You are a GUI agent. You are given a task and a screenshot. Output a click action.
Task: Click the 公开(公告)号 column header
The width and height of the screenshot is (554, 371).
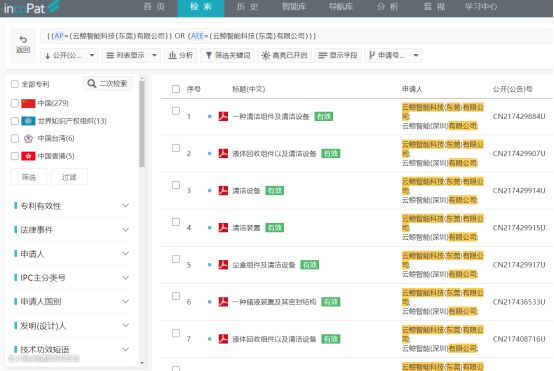click(512, 89)
